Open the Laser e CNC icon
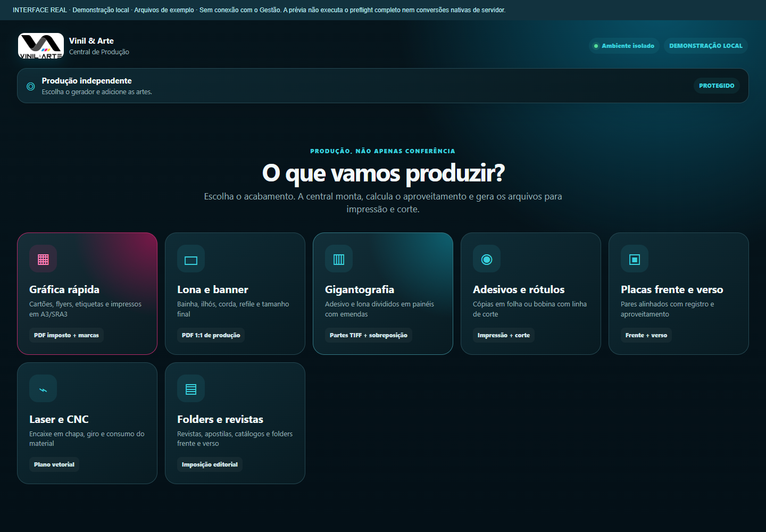The width and height of the screenshot is (766, 532). (43, 389)
